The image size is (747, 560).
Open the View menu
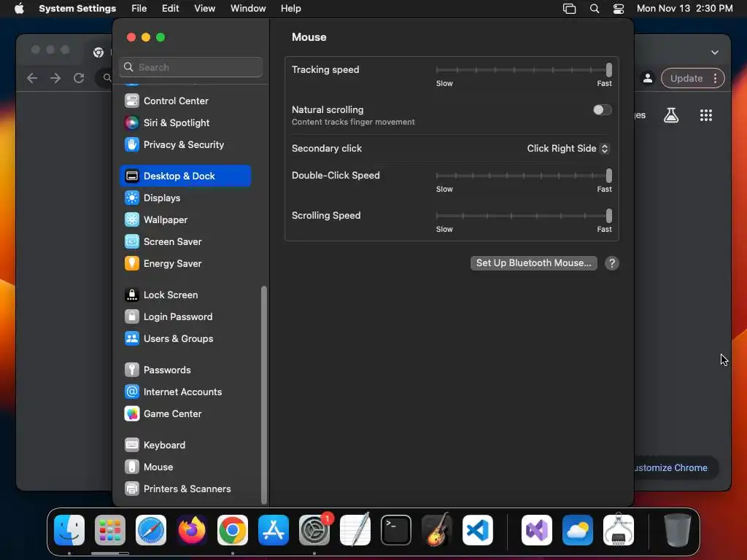point(204,9)
